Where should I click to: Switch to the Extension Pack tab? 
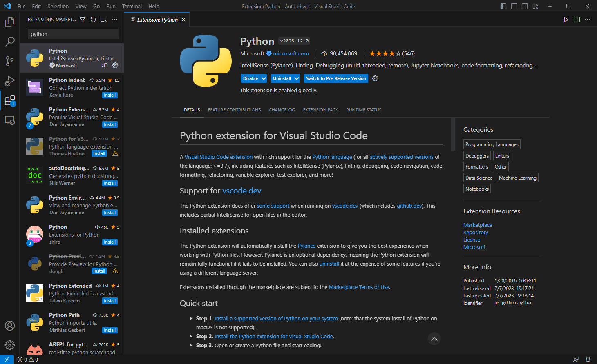321,110
